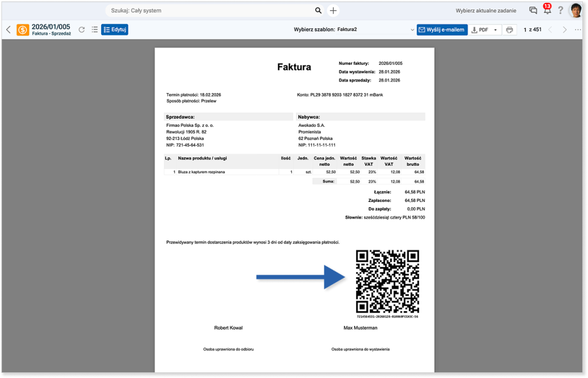Click the Edytuj button

pos(114,30)
